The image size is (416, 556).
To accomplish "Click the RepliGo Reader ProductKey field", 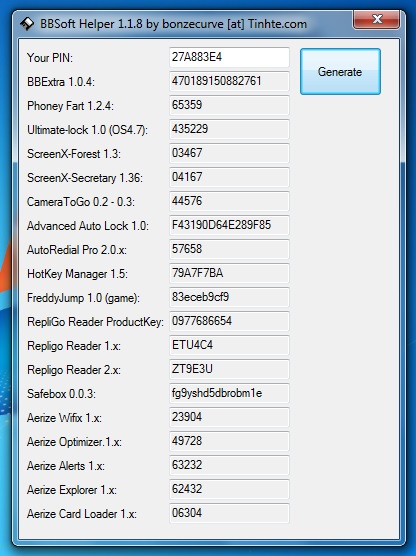I will 229,321.
